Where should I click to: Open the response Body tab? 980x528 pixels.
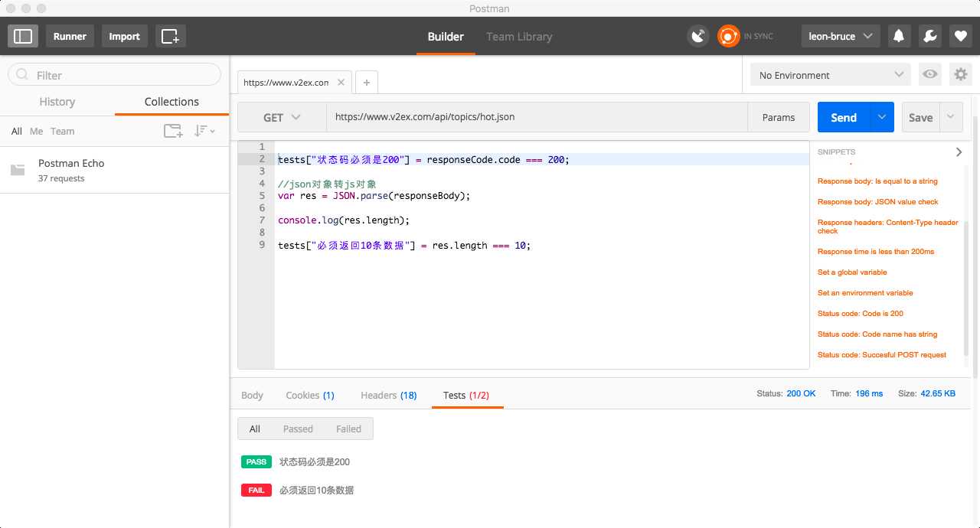[x=252, y=395]
